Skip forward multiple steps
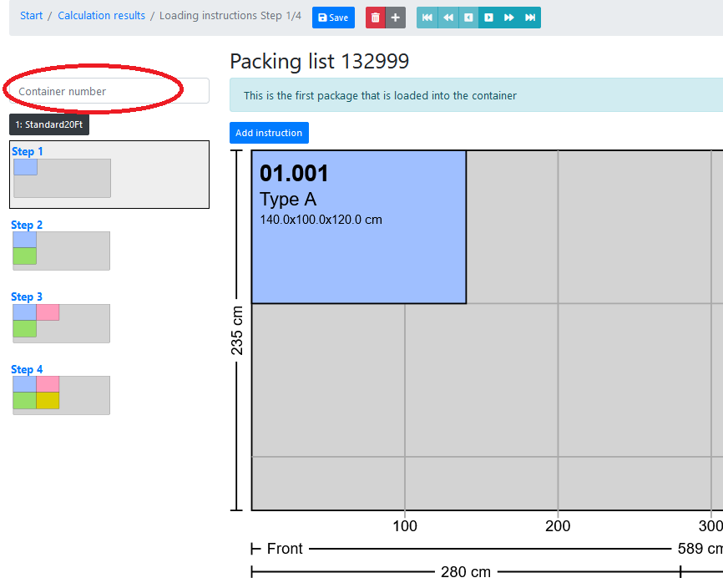This screenshot has width=723, height=588. (x=510, y=17)
